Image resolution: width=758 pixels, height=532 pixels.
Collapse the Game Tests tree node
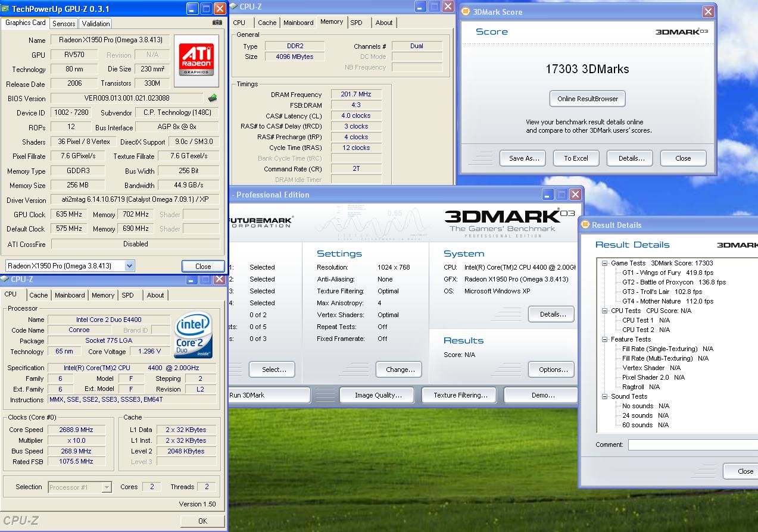point(604,263)
